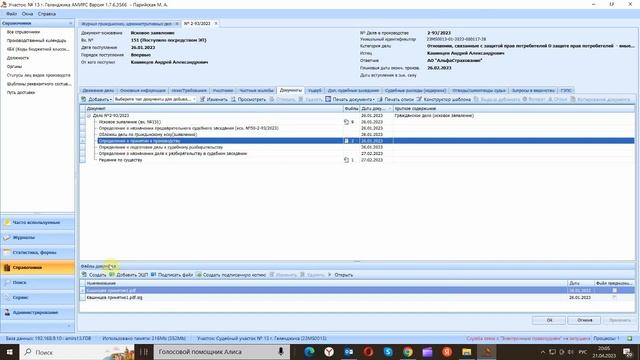Close the № 2-93/2023 tab

click(216, 24)
